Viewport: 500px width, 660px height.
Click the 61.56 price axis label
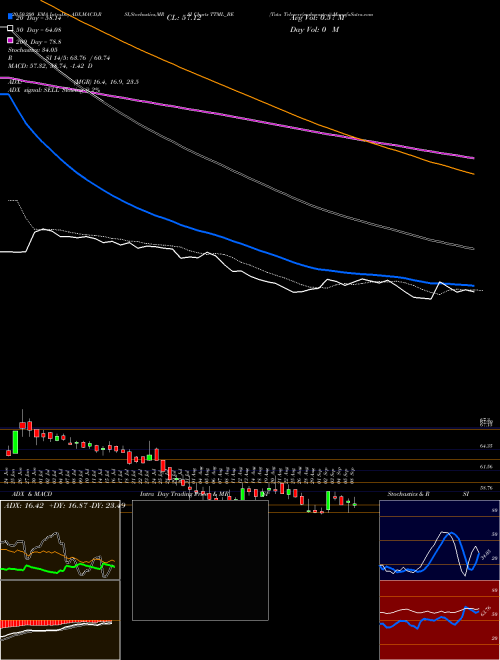[x=486, y=466]
